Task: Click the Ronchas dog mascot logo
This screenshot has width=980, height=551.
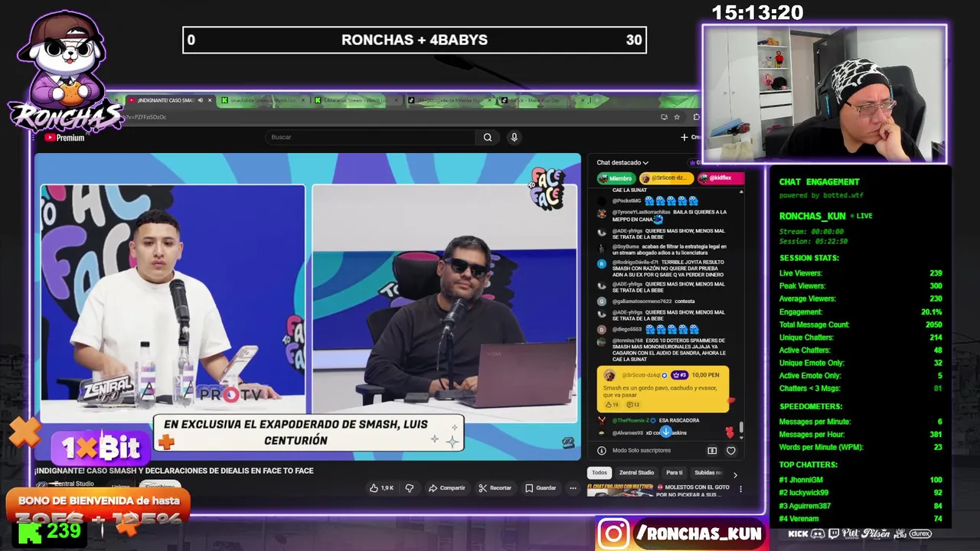Action: coord(64,70)
